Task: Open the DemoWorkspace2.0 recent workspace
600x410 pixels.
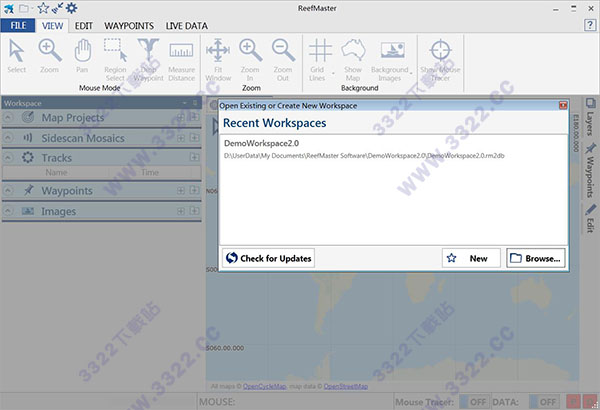Action: point(261,143)
